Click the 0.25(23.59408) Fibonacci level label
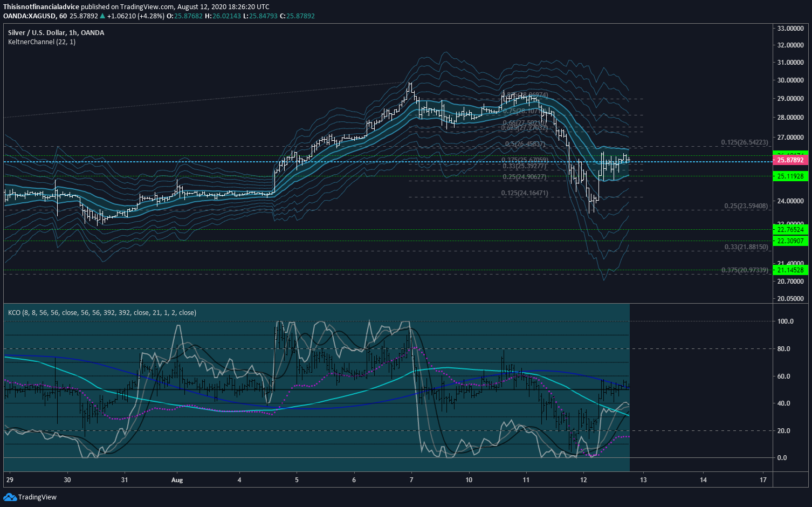Screen dimensions: 812x507 tap(746, 206)
